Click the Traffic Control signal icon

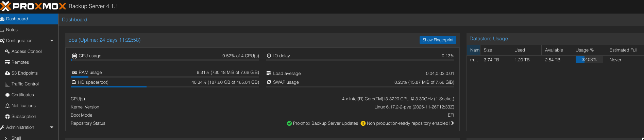(x=7, y=84)
